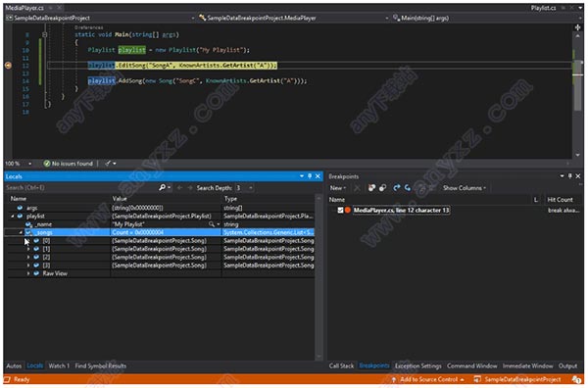Switch to the Call Stack tab
The height and width of the screenshot is (388, 588).
[341, 365]
